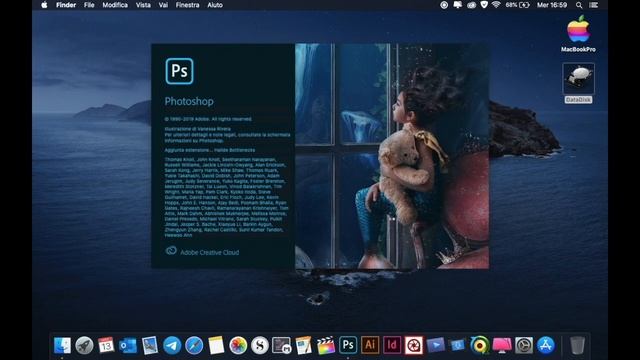
Task: Open green circular eye app in dock
Action: [x=480, y=346]
